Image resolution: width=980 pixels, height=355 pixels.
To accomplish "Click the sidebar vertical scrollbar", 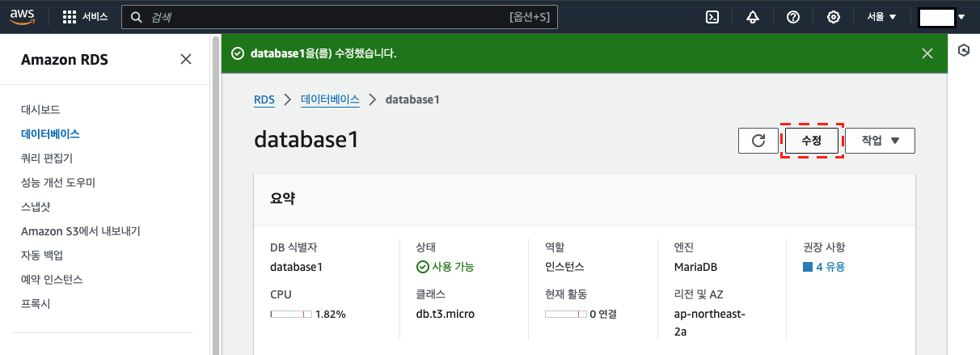I will pos(216,194).
